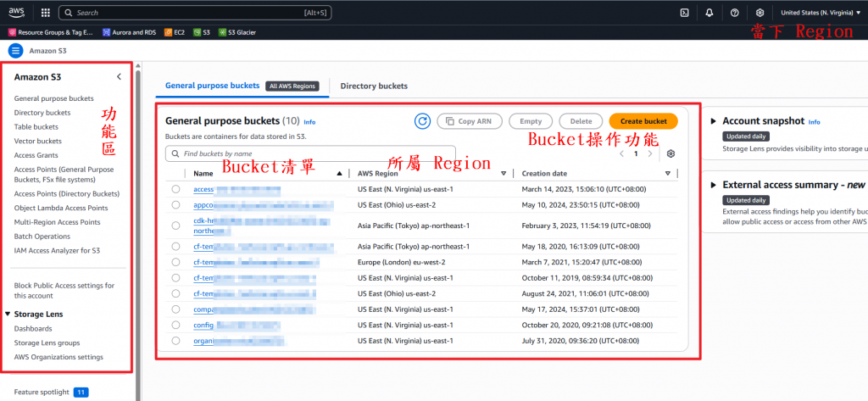Select the cf-tem bucket in Europe (London)

coord(175,262)
